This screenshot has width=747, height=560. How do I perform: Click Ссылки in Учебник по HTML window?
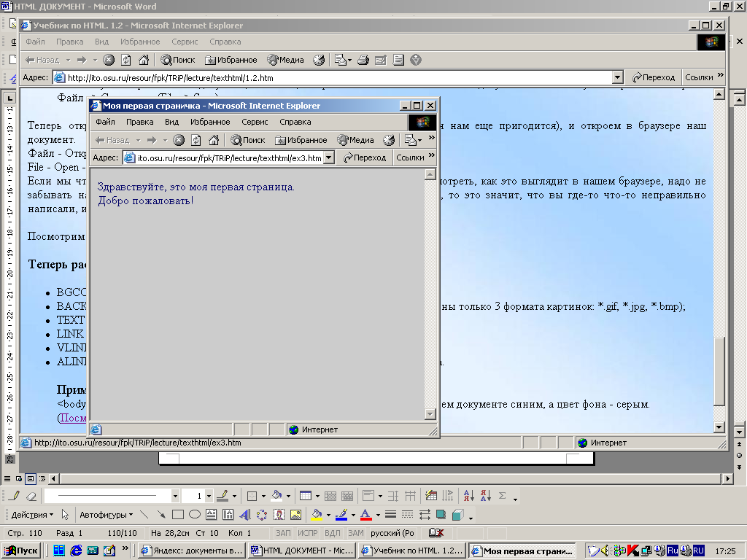coord(699,77)
